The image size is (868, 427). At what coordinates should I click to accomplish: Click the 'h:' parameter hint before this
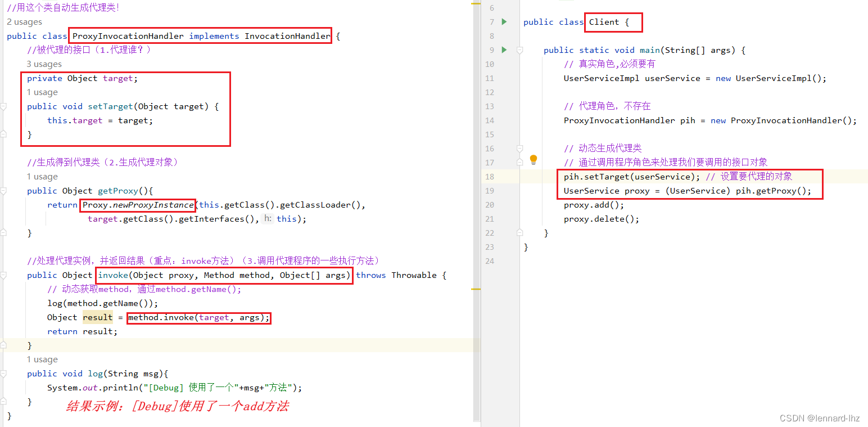[268, 219]
